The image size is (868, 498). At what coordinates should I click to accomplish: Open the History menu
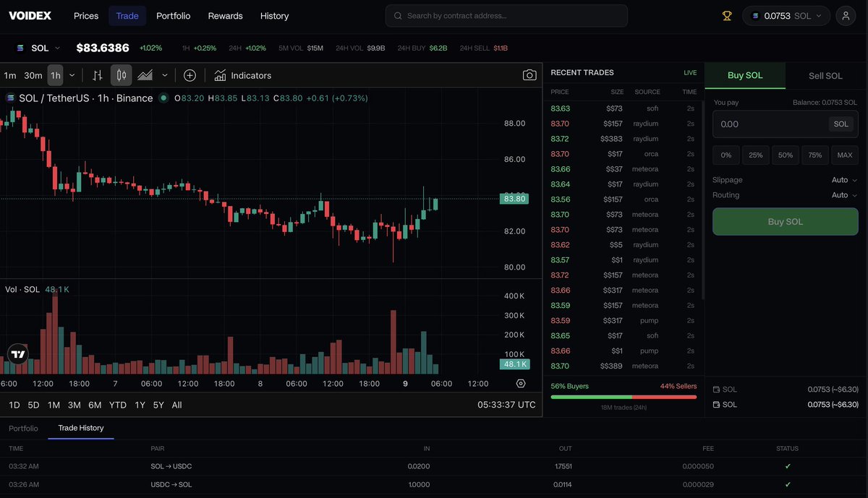(274, 15)
